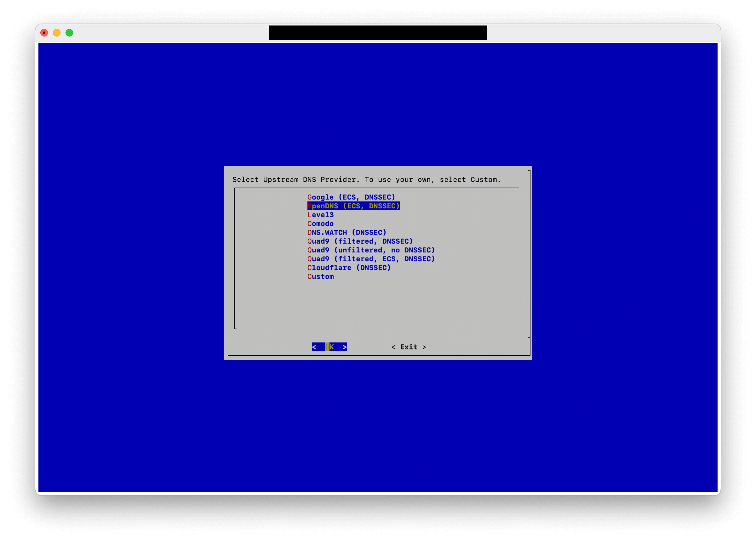Choose Quad9 (unfiltered, no DNSSEC)
Screen dimensions: 756x542
pos(371,250)
